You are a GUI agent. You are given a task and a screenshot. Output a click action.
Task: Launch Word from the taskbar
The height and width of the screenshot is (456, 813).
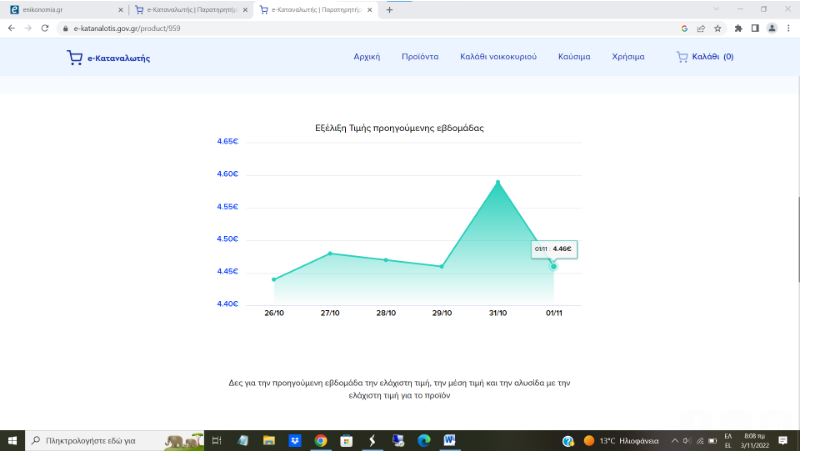tap(448, 439)
